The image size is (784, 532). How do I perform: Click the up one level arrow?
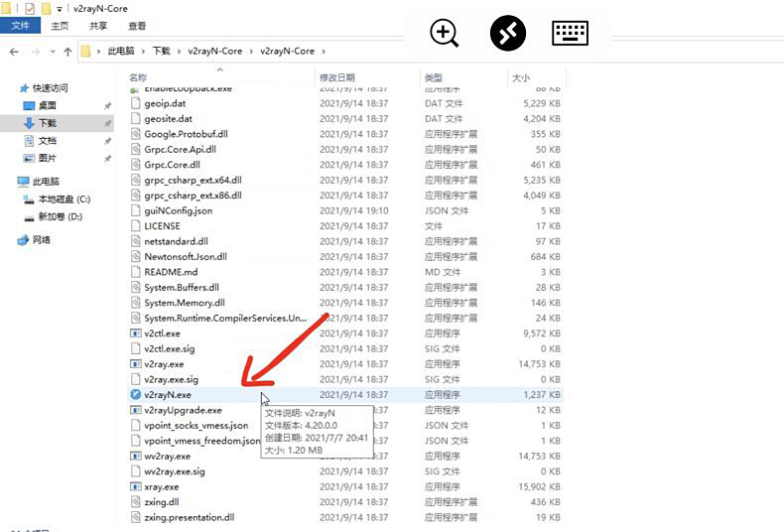click(x=68, y=52)
